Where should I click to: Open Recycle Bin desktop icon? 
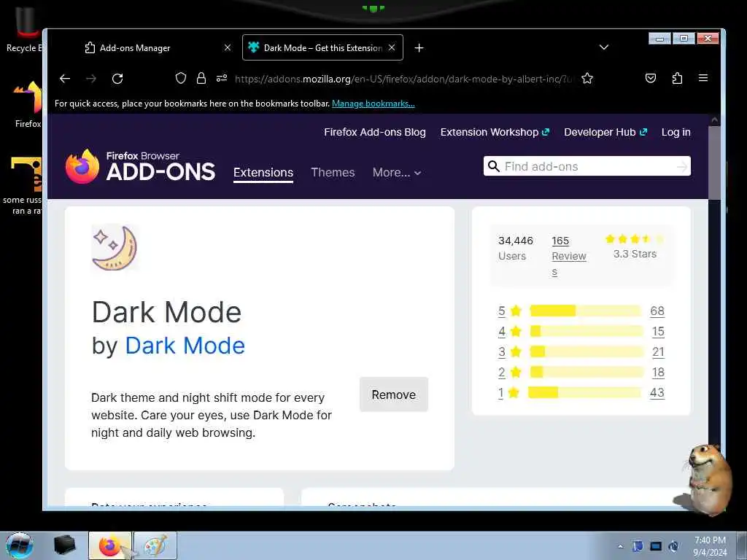tap(23, 28)
